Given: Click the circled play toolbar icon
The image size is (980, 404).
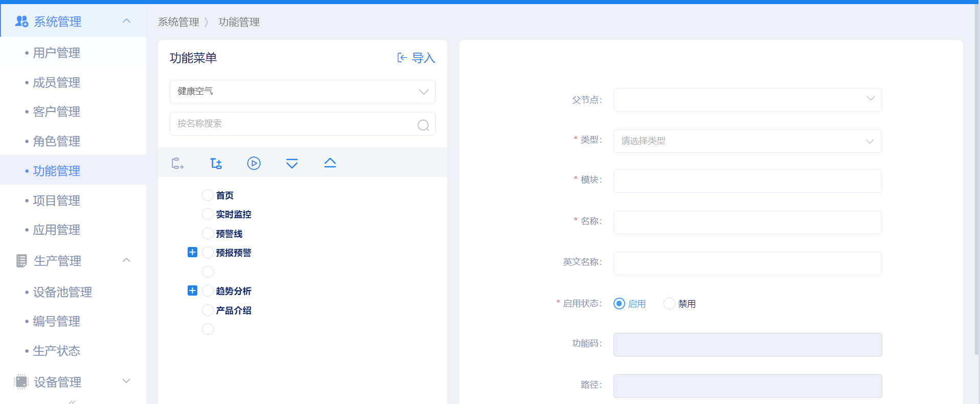Looking at the screenshot, I should point(254,163).
